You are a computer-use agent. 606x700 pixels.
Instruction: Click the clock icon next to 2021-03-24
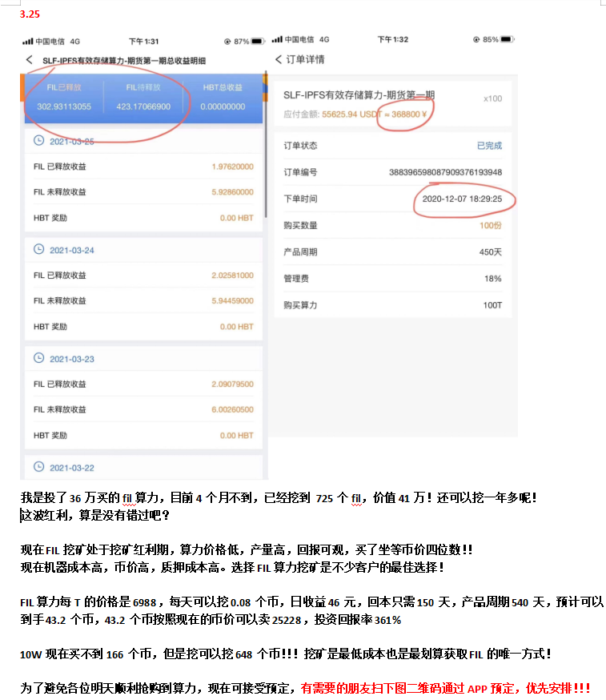click(x=38, y=249)
